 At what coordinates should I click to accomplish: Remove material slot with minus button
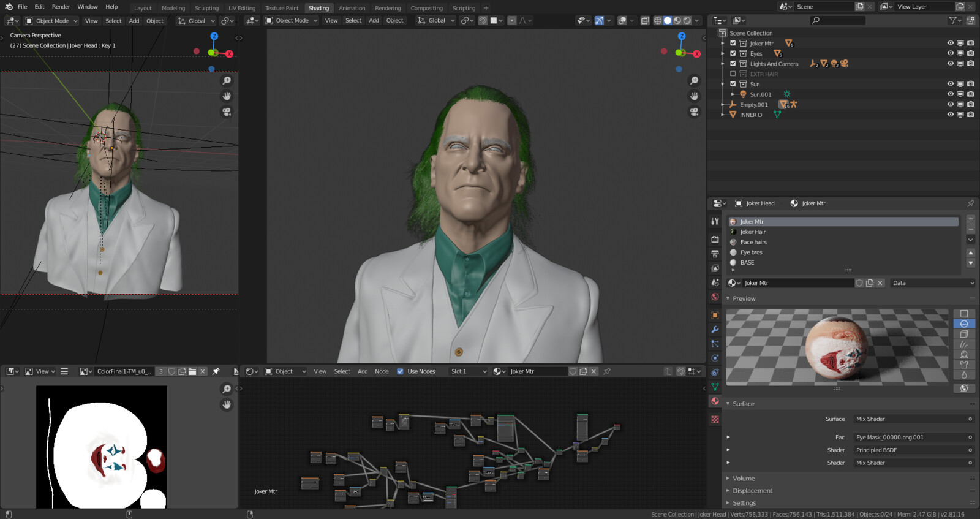pyautogui.click(x=971, y=229)
